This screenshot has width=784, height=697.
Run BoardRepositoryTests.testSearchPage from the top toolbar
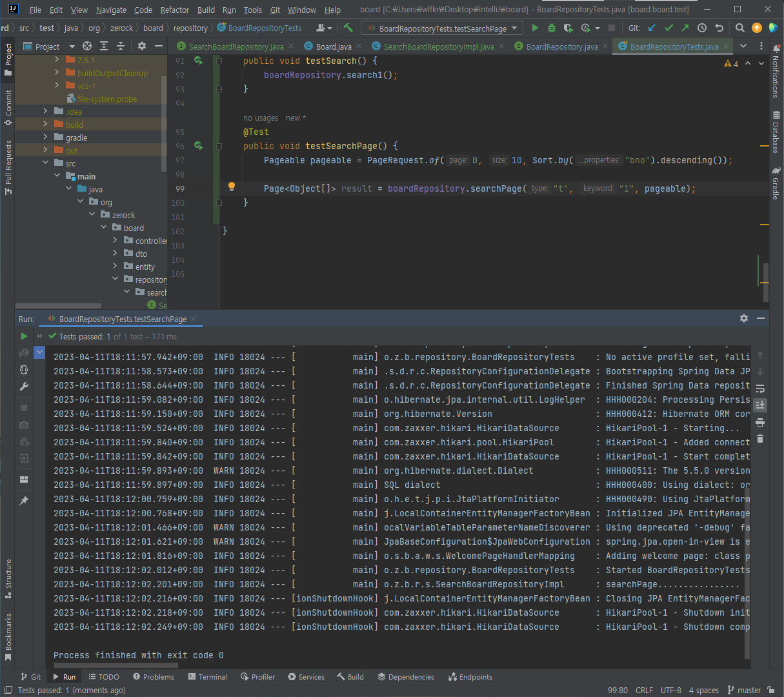pos(535,28)
